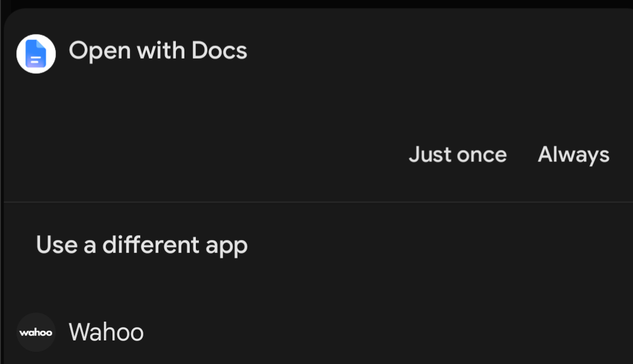Open the file with Wahoo
633x364 pixels.
click(x=316, y=332)
